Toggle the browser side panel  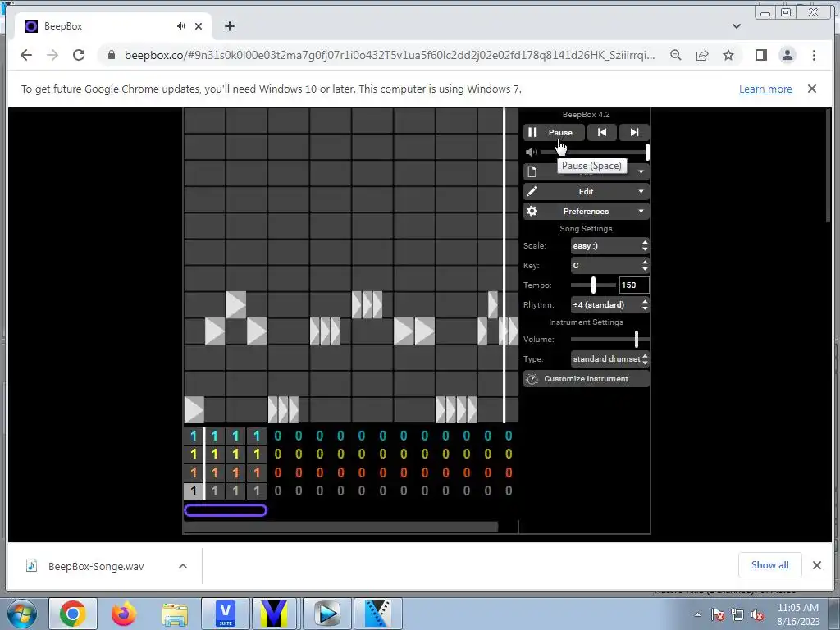(x=761, y=55)
